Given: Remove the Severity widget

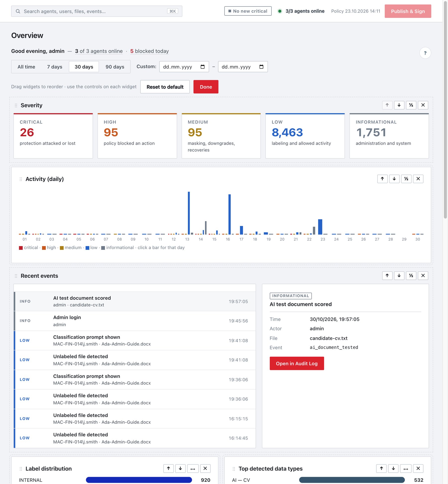Looking at the screenshot, I should coord(423,105).
